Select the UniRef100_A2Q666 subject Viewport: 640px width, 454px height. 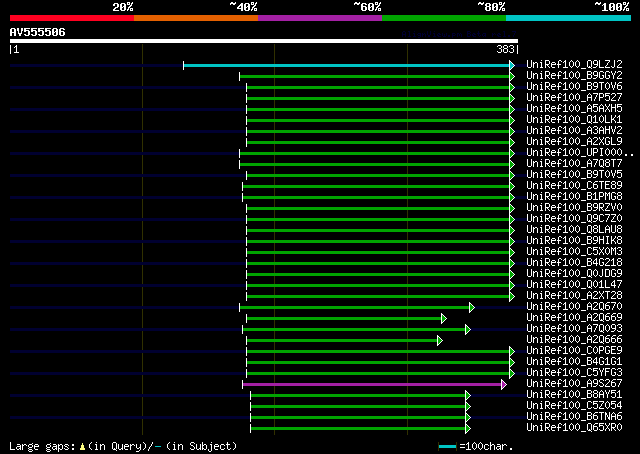tap(574, 340)
